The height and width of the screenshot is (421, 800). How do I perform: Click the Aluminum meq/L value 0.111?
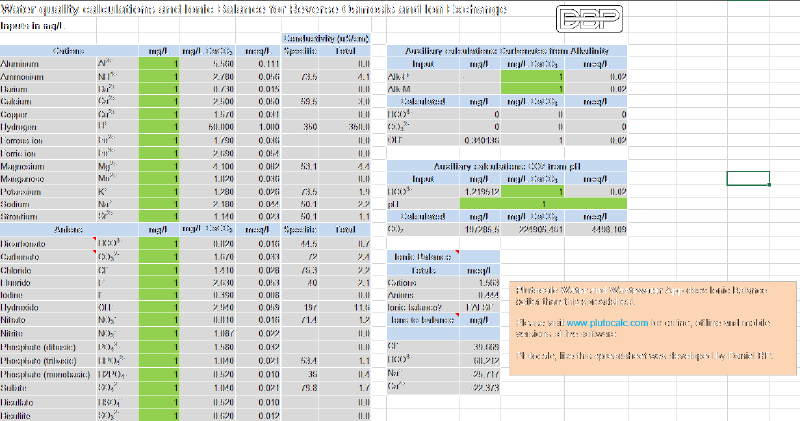tap(258, 63)
